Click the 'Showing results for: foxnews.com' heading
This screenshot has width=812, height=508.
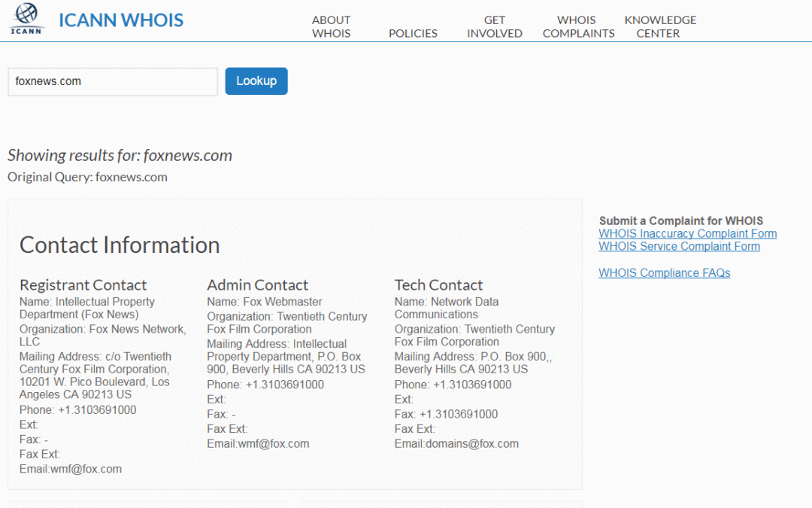120,155
